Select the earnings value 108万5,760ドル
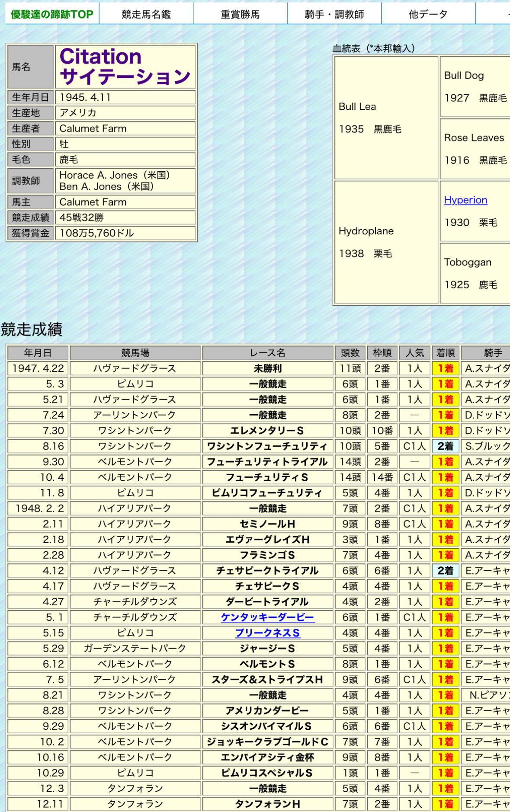This screenshot has height=812, width=510. tap(97, 233)
